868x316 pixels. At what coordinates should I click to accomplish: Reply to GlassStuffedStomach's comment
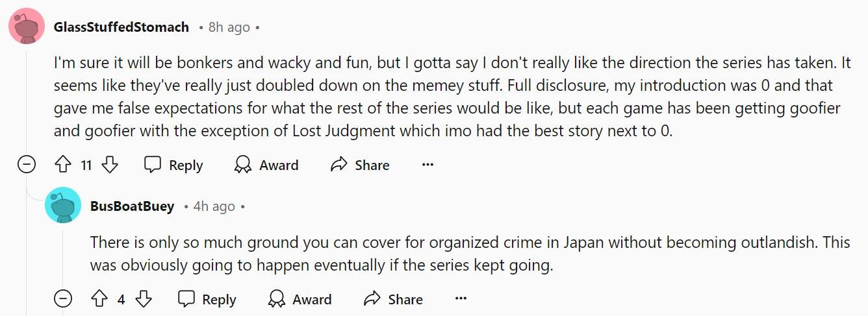[173, 165]
